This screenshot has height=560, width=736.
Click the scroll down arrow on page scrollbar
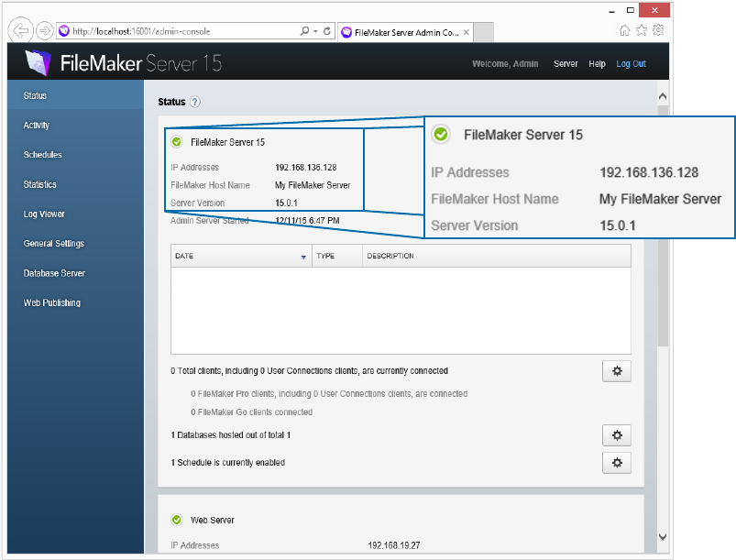663,536
